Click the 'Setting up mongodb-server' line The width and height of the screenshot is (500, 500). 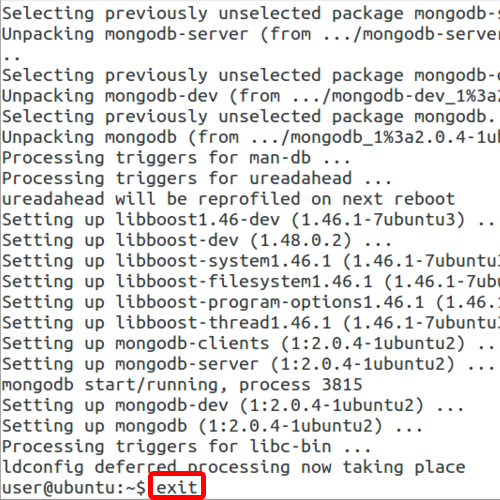(248, 364)
